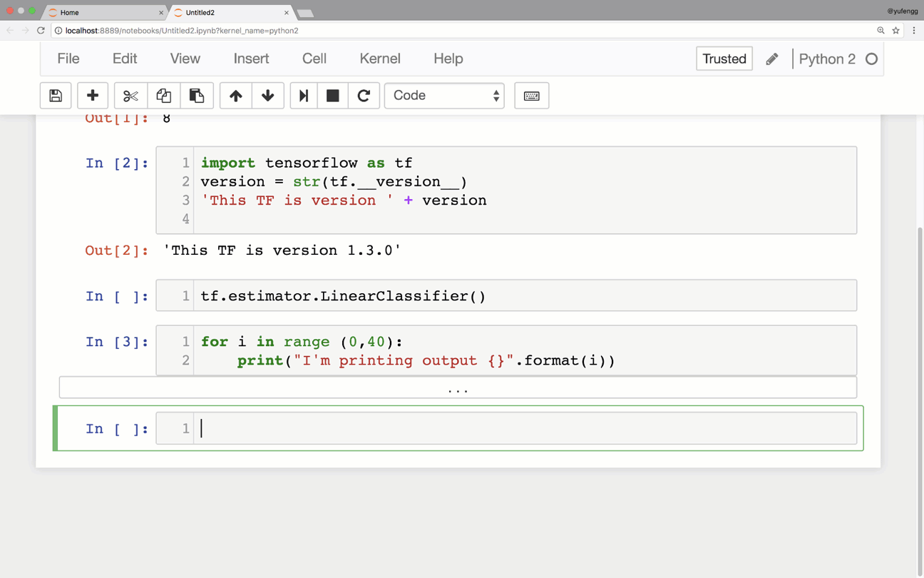The width and height of the screenshot is (924, 578).
Task: Click the import tensorflow code cell
Action: pos(506,191)
